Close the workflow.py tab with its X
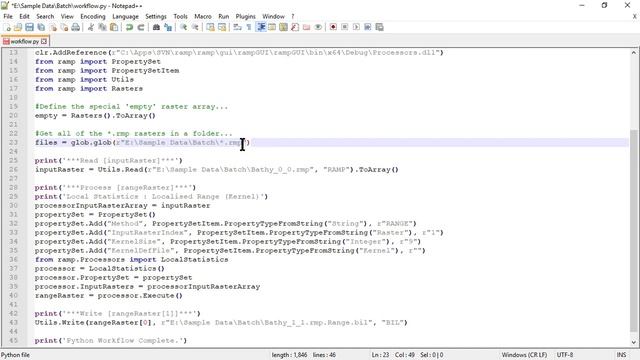Viewport: 640px width, 360px height. tap(44, 41)
